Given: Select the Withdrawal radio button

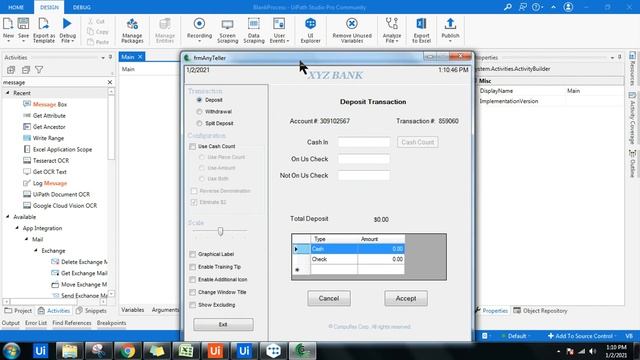Looking at the screenshot, I should click(199, 112).
